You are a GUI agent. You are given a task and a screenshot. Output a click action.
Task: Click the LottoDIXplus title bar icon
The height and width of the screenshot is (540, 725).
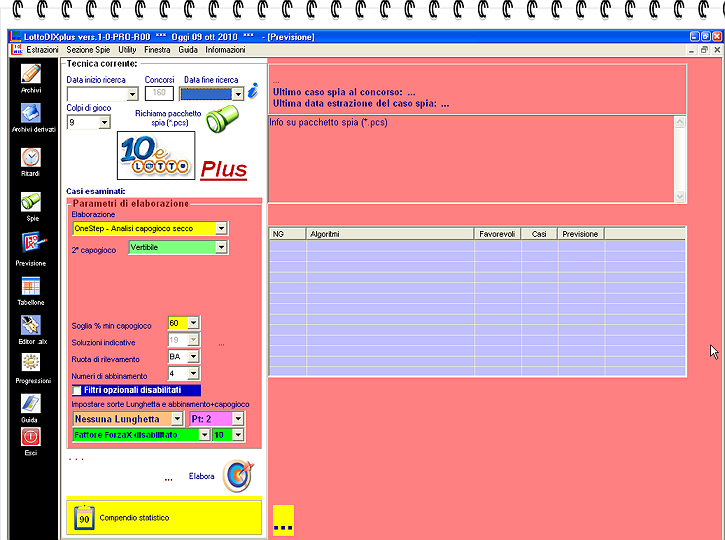pyautogui.click(x=16, y=37)
